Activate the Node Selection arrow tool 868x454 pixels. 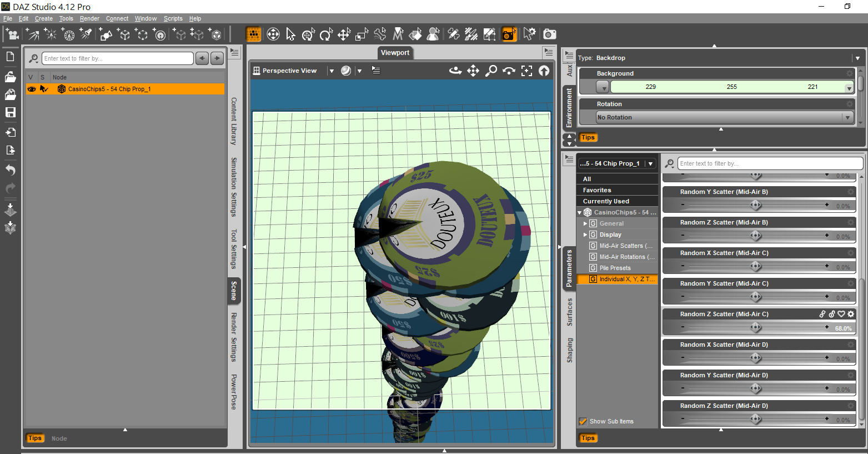coord(290,34)
